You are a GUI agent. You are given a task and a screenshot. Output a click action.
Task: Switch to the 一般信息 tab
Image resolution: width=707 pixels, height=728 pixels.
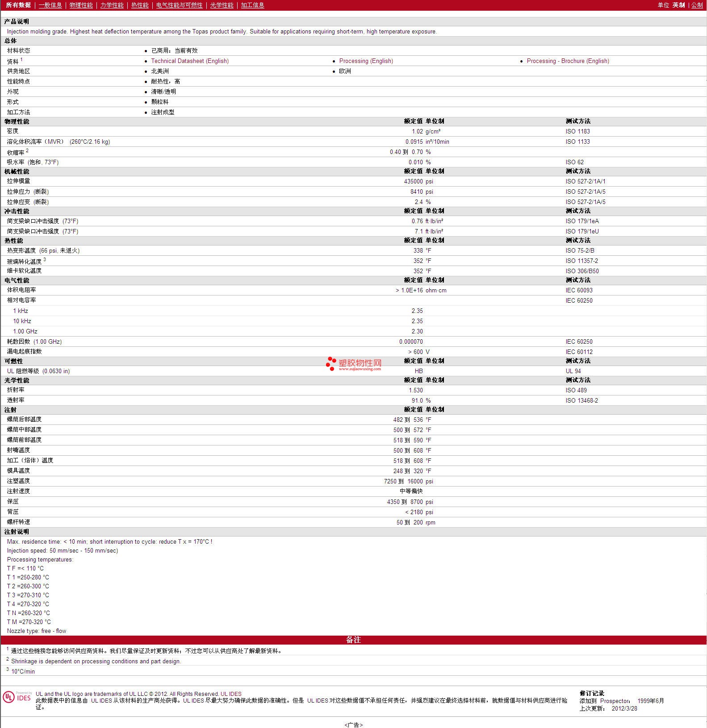tap(50, 5)
